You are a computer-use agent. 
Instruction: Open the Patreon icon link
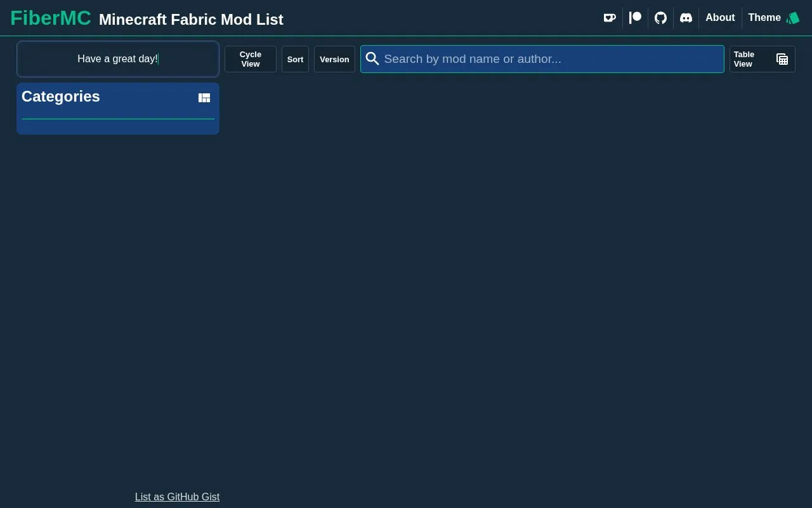pyautogui.click(x=635, y=18)
